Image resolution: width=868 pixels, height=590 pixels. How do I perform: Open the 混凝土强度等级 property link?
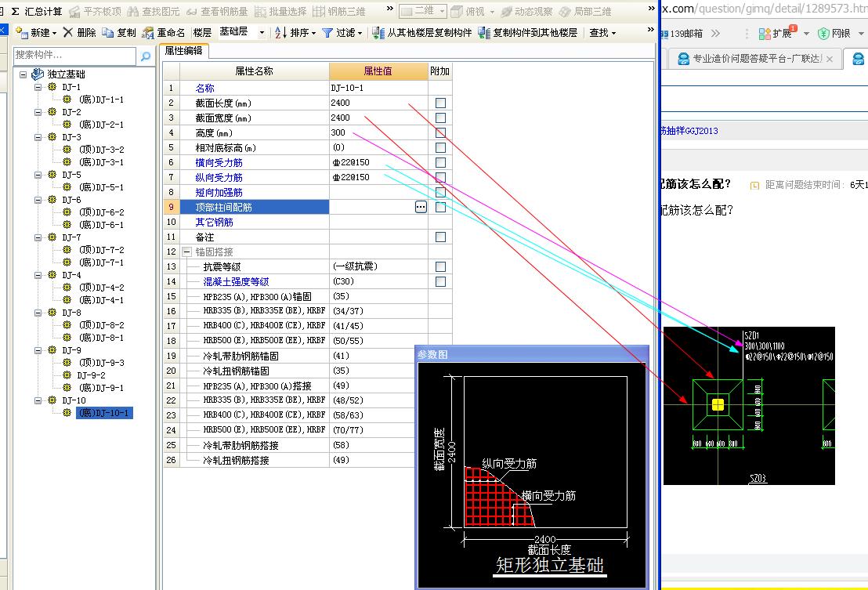click(x=236, y=282)
